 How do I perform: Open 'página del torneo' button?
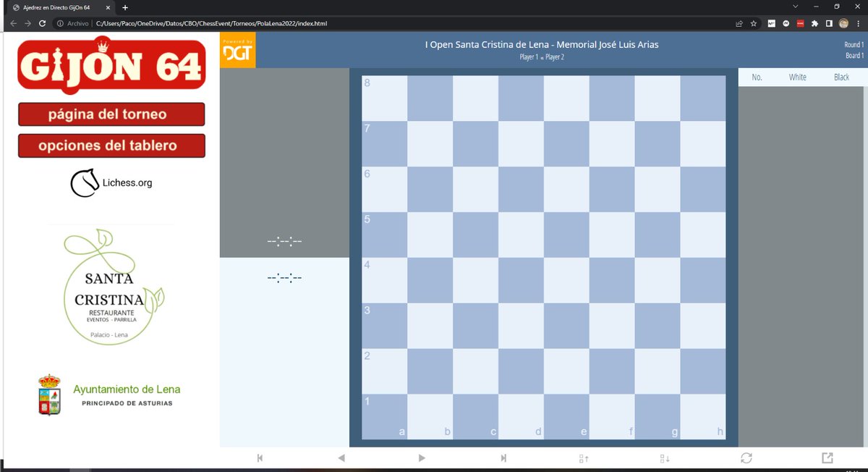[x=111, y=114]
